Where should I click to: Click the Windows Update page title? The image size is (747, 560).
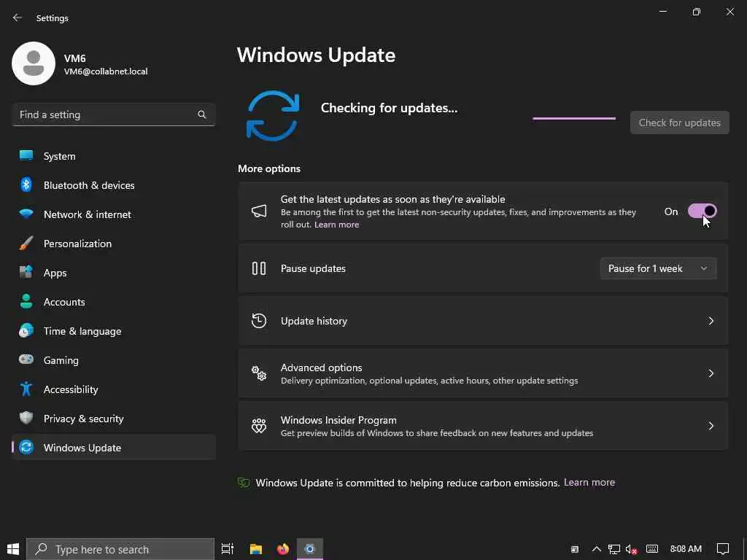tap(316, 55)
